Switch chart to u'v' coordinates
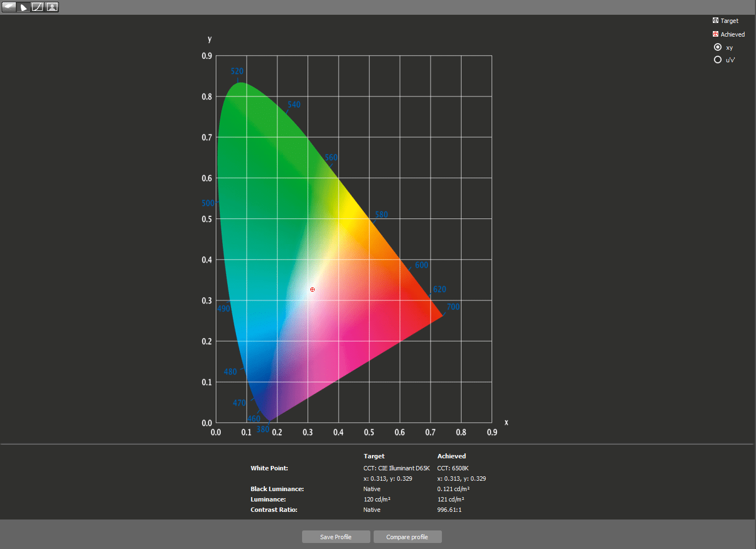 [x=718, y=60]
